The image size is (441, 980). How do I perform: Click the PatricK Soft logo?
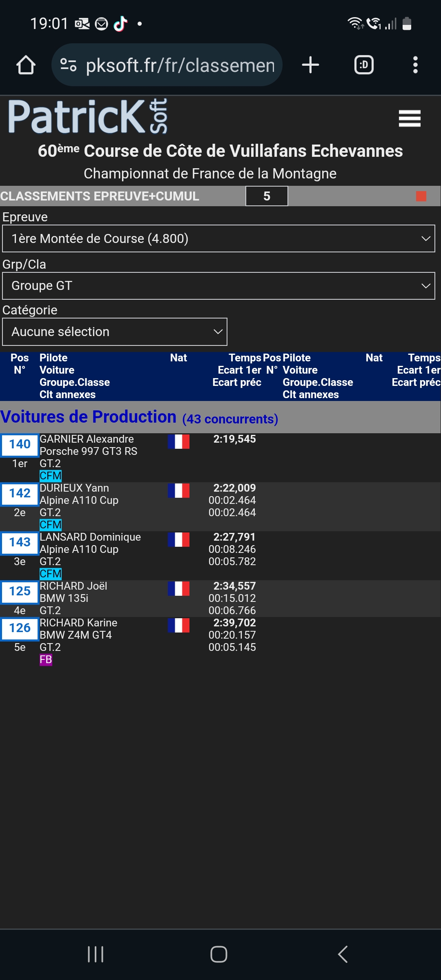88,117
